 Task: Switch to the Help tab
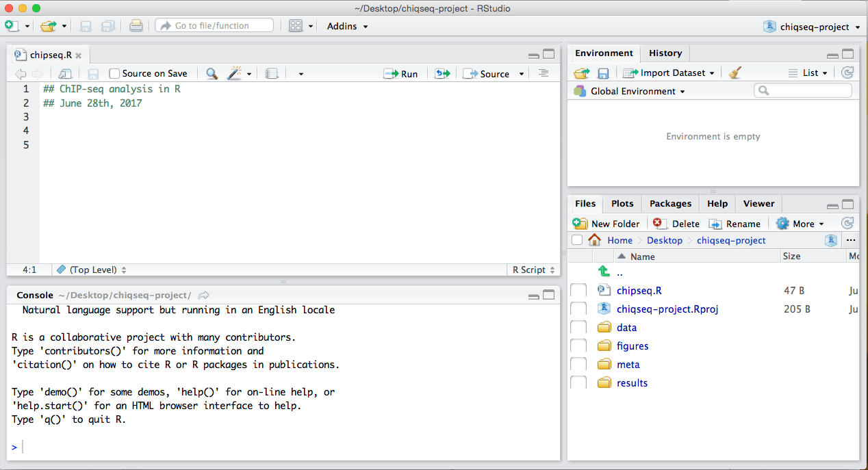(717, 203)
